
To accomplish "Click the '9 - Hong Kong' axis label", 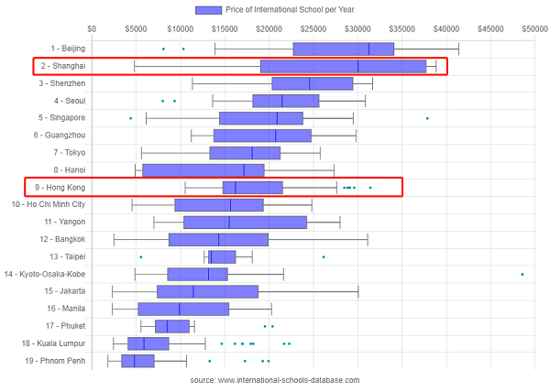I will pos(60,188).
